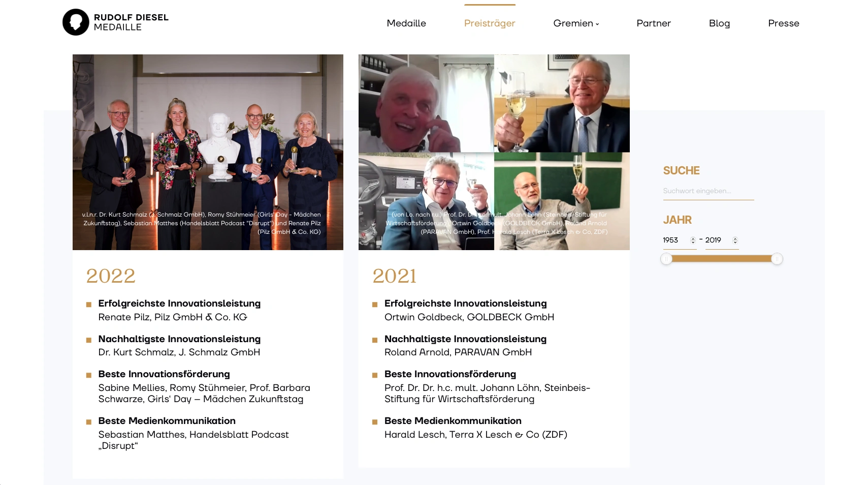Click the 2022 year heading
The image size is (868, 485).
[111, 276]
